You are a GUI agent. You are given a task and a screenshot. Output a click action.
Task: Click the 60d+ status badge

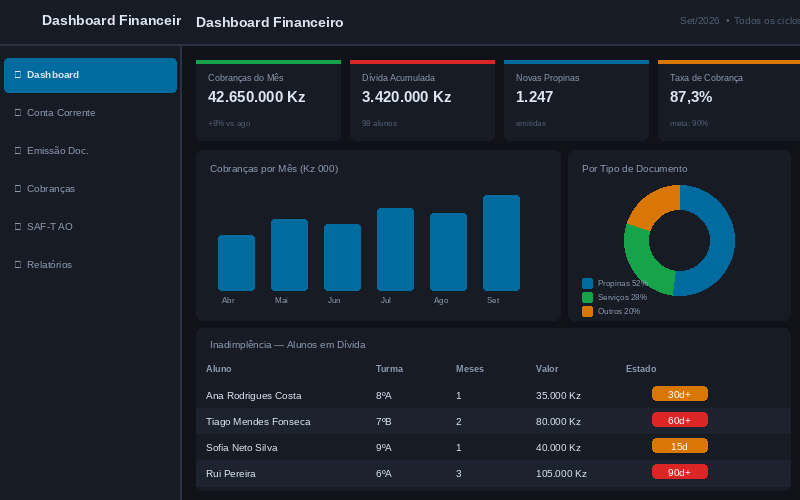point(680,420)
